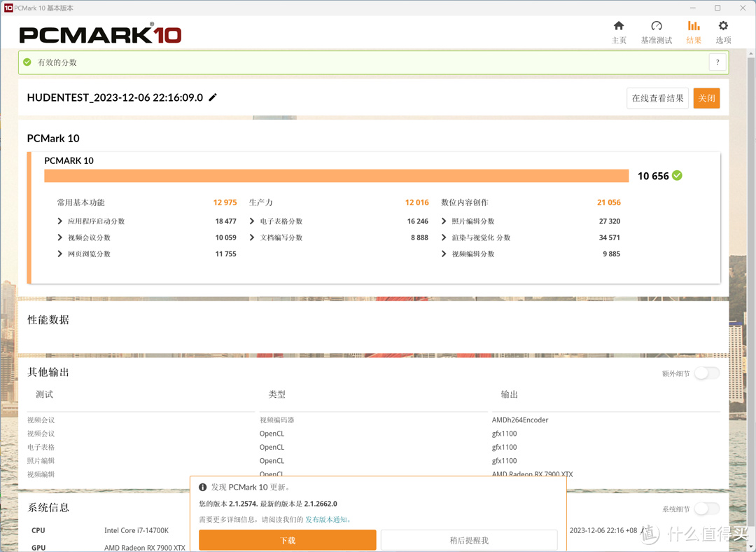Screen dimensions: 756x552
Task: Click the 生产力 score 12 016
Action: coord(417,202)
